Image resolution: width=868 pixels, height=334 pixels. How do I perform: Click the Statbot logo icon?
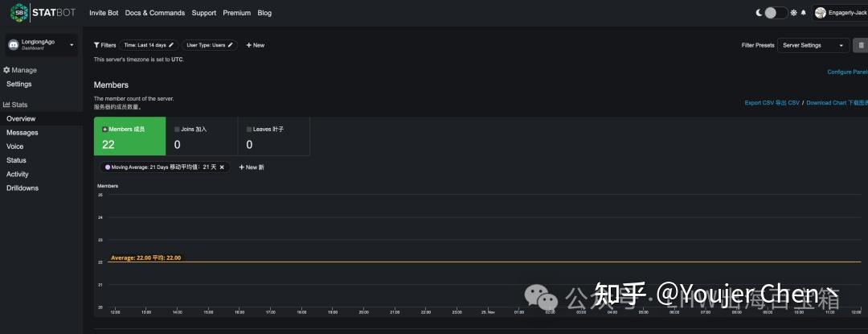[18, 13]
